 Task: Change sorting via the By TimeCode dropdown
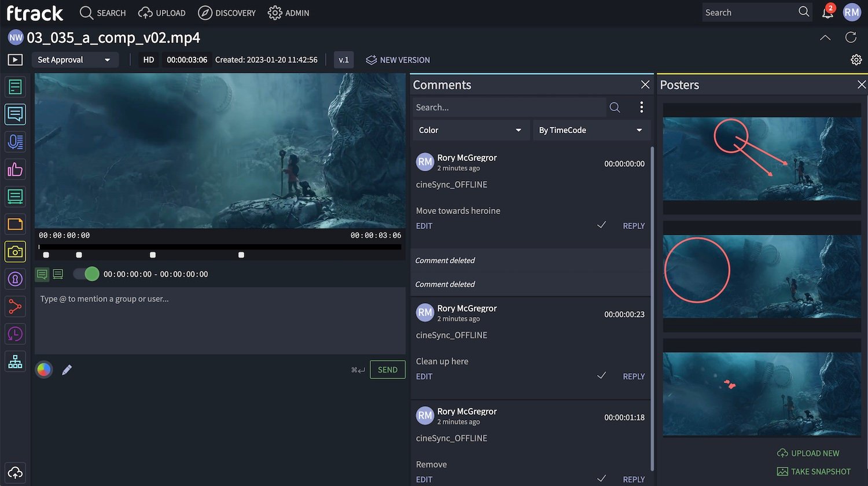(591, 130)
